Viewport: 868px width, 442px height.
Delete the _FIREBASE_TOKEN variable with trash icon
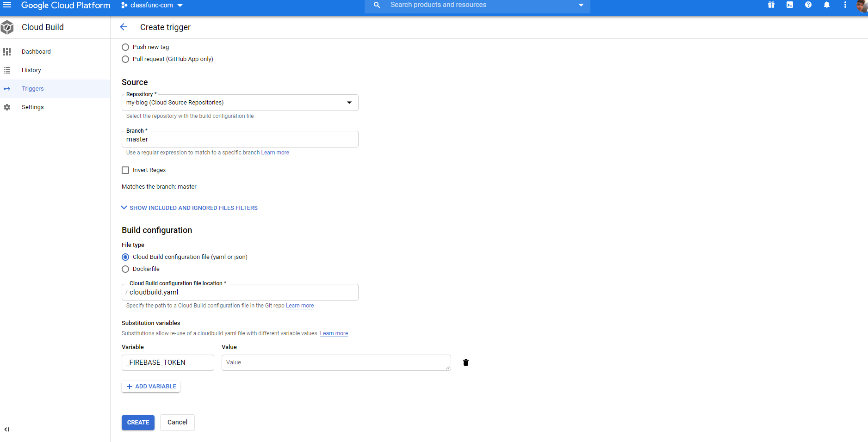click(466, 362)
